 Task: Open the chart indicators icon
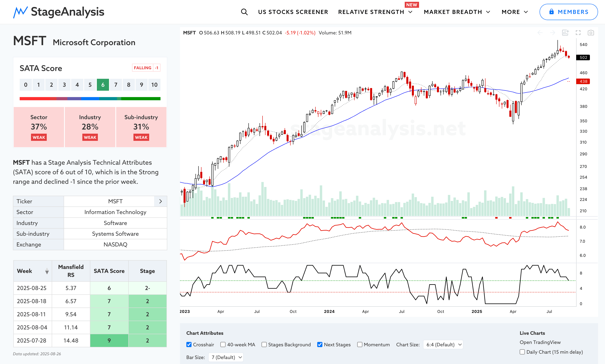(x=565, y=33)
